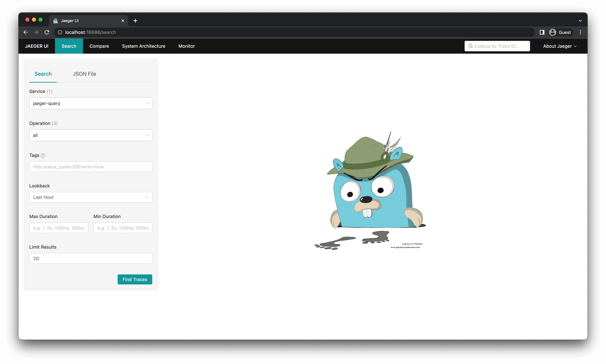Image resolution: width=606 pixels, height=364 pixels.
Task: Click the browser back arrow
Action: 26,32
